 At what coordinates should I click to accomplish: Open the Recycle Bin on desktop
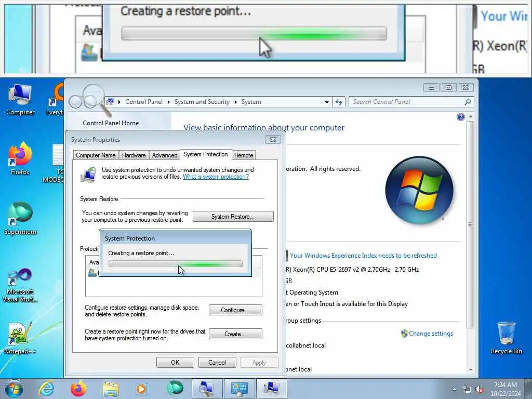click(x=506, y=338)
